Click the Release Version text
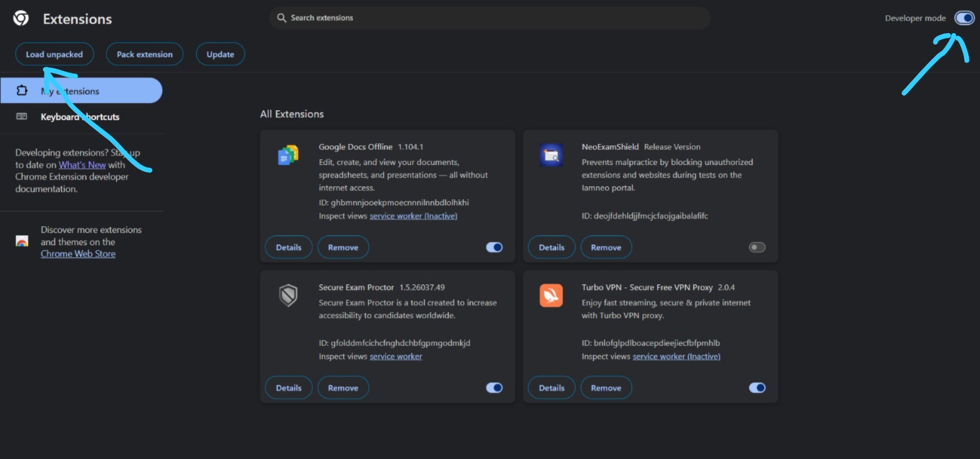Image resolution: width=980 pixels, height=459 pixels. click(x=672, y=146)
